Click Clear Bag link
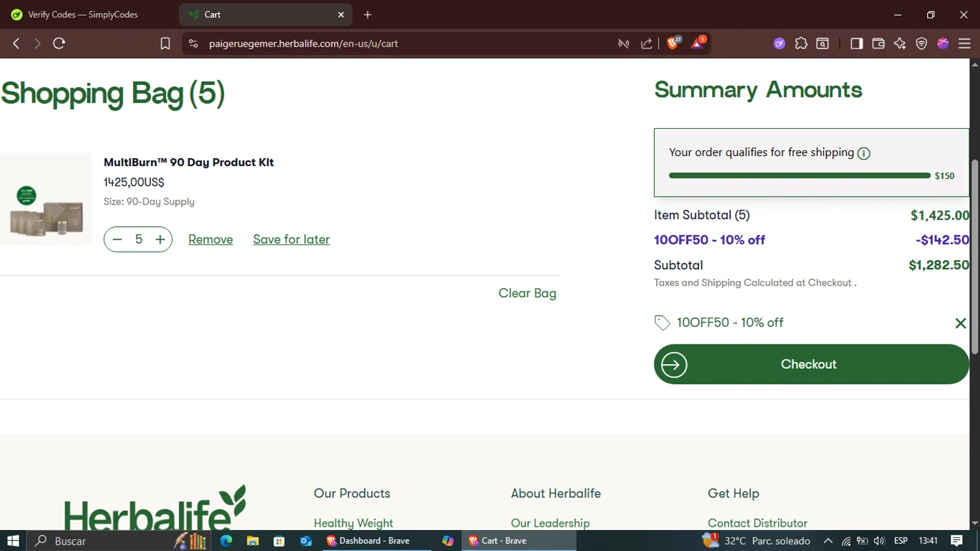Screen dimensions: 980x551 527,293
